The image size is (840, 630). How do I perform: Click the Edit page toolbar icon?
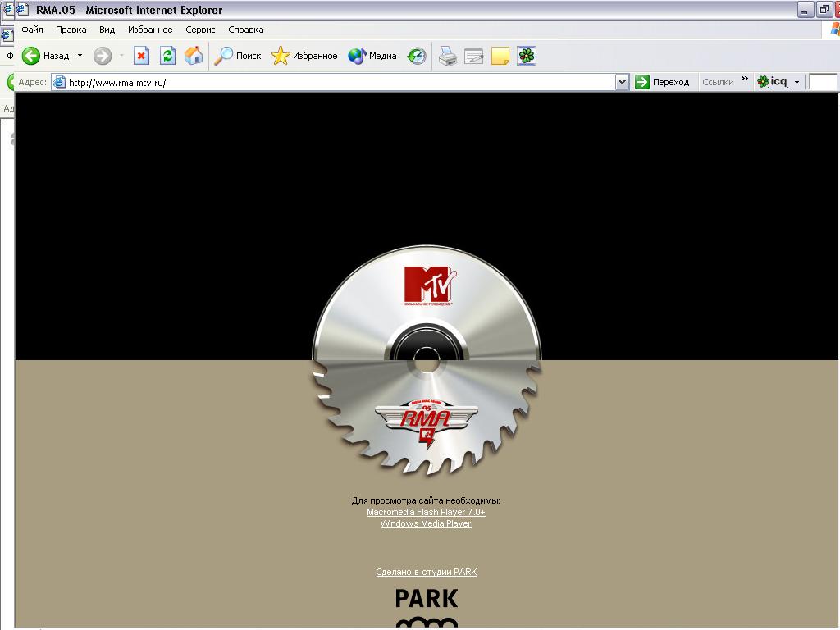click(474, 56)
